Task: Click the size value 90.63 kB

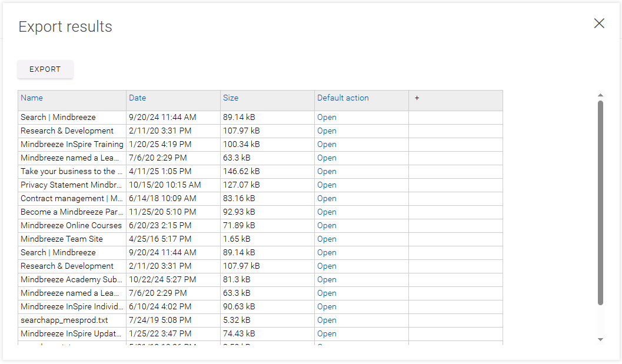Action: pyautogui.click(x=239, y=306)
